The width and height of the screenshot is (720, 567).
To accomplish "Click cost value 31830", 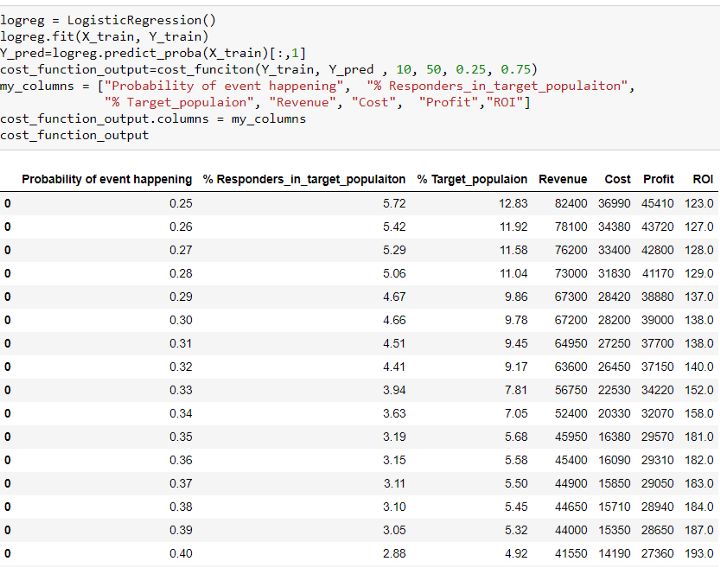I will (614, 274).
